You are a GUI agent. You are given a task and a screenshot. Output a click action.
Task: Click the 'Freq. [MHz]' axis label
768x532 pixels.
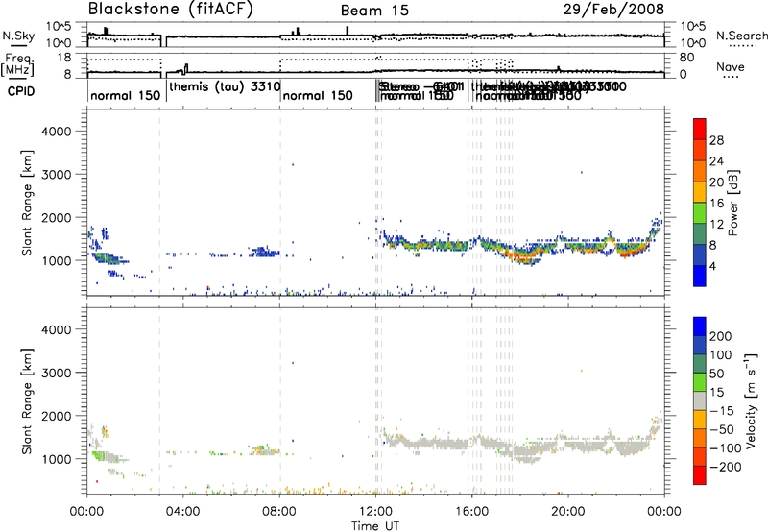tap(17, 64)
